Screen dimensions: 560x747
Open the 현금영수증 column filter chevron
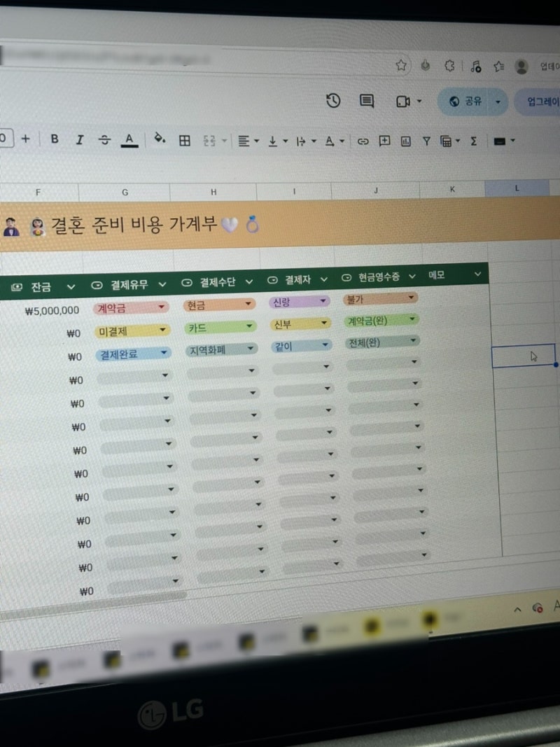(x=412, y=277)
